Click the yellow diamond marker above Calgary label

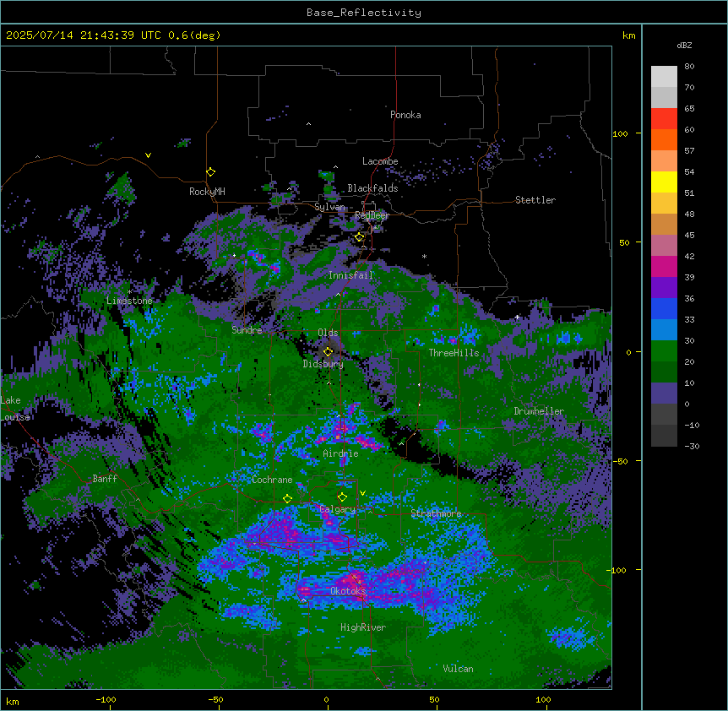pyautogui.click(x=342, y=497)
